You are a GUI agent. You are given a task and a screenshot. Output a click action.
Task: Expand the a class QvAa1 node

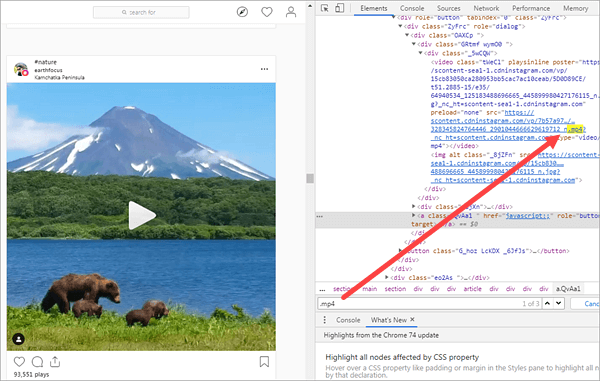coord(414,215)
